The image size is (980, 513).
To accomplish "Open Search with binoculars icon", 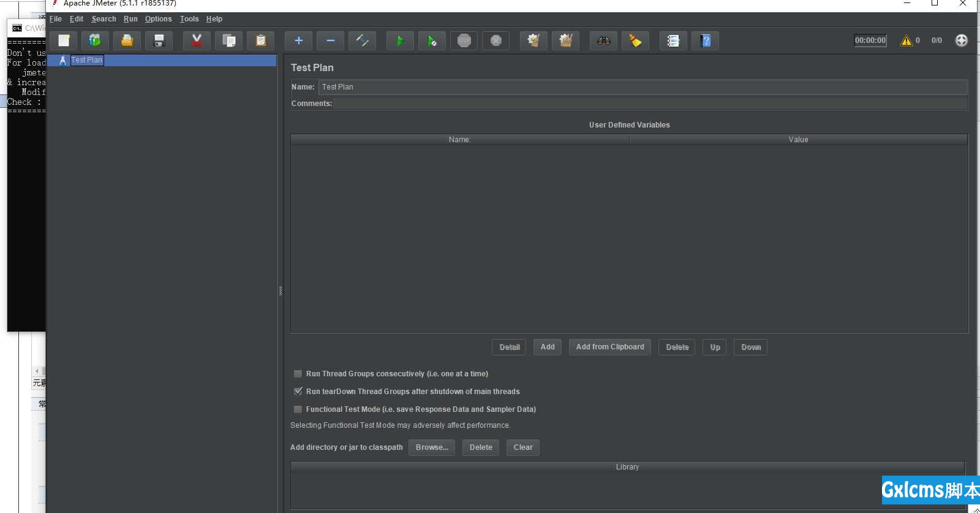I will click(603, 40).
